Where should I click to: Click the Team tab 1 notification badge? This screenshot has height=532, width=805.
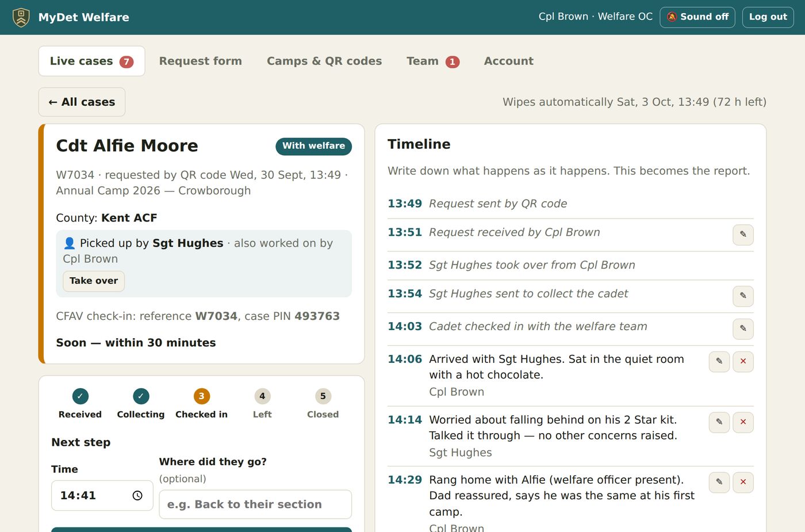pyautogui.click(x=453, y=62)
